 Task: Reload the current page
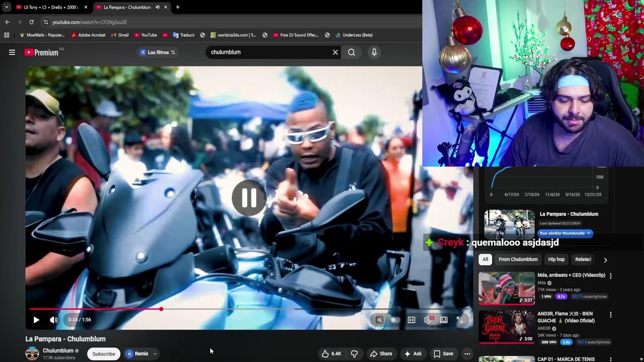coord(31,22)
